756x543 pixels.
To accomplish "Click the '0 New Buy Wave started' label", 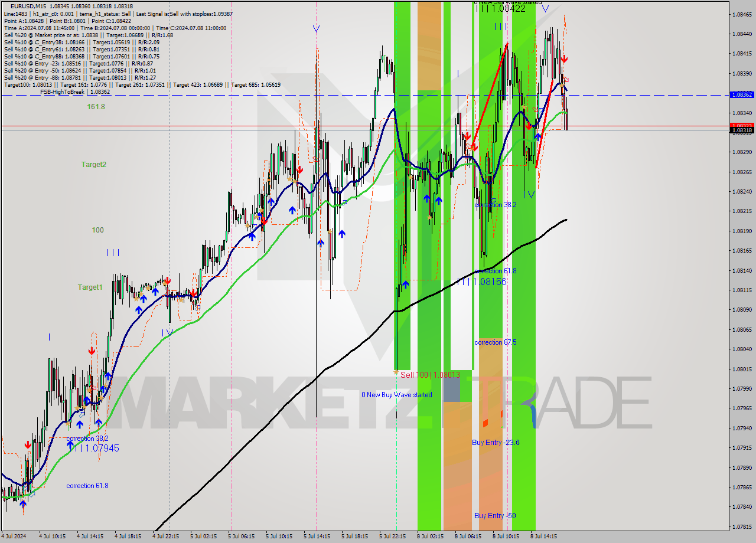I will click(397, 395).
